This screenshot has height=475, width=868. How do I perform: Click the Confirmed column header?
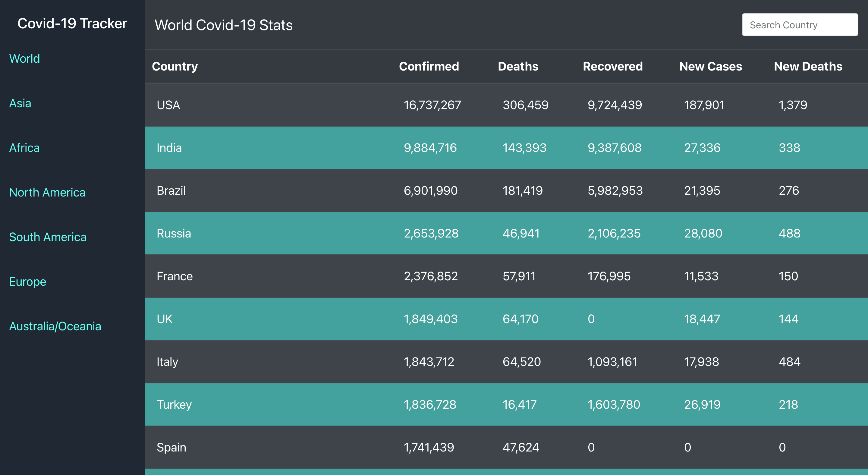pos(429,66)
